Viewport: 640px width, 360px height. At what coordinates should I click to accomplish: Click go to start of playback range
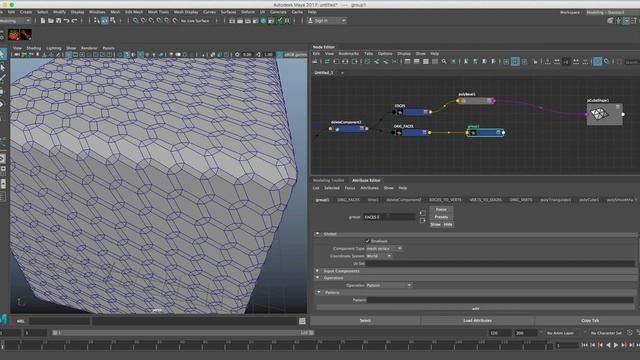click(x=584, y=345)
